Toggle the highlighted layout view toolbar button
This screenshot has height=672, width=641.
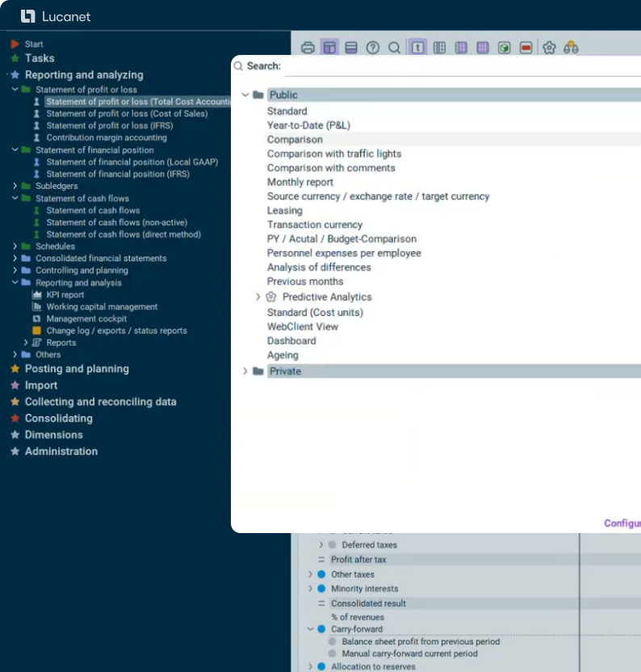(329, 48)
